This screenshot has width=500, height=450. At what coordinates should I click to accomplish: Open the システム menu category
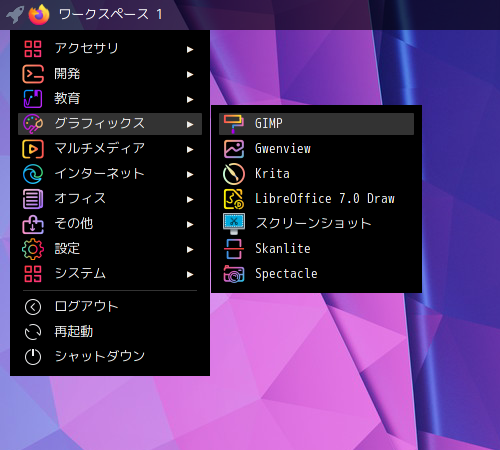pos(110,274)
